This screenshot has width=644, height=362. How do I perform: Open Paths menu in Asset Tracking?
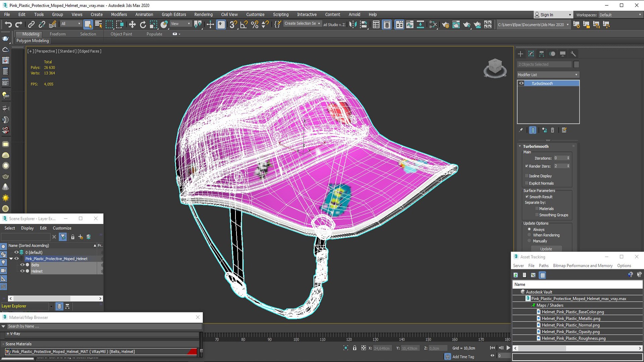543,265
